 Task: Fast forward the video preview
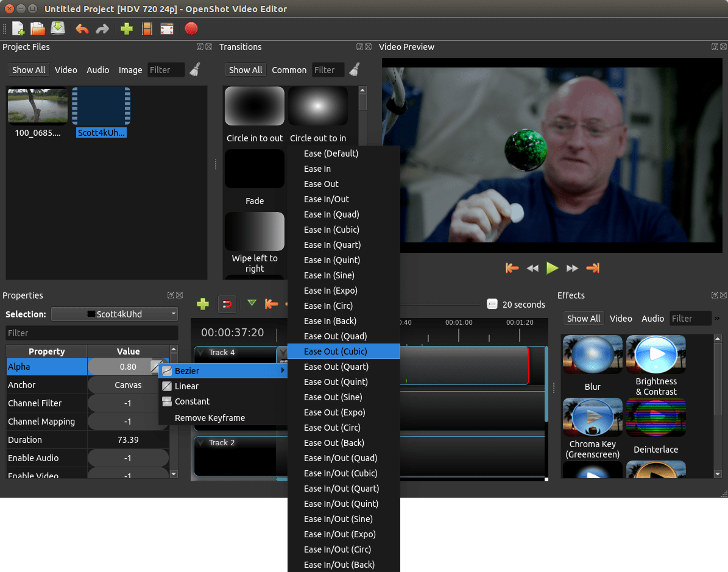[572, 269]
